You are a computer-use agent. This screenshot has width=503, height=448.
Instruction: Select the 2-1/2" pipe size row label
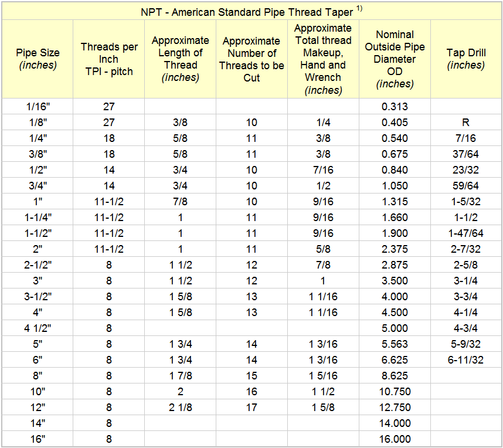pyautogui.click(x=38, y=265)
